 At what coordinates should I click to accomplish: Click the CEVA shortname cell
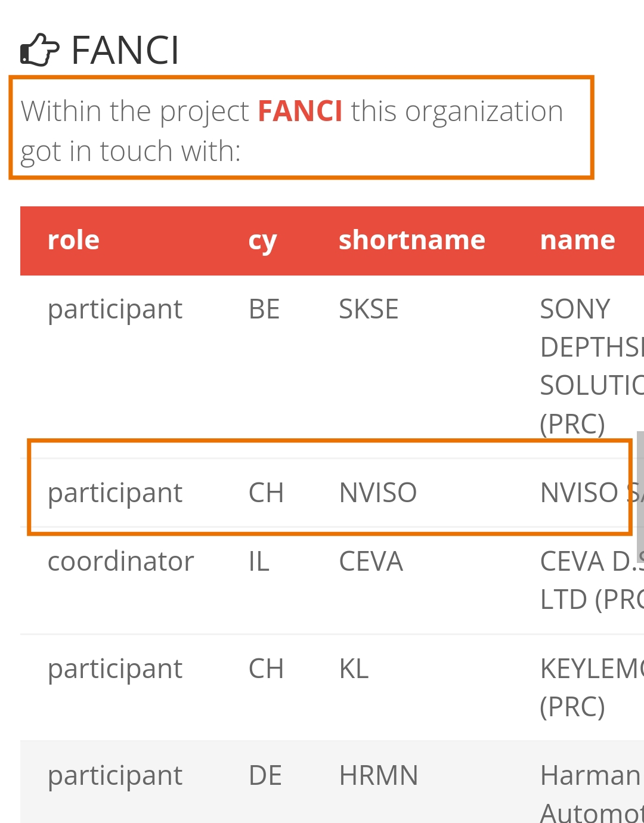point(371,562)
